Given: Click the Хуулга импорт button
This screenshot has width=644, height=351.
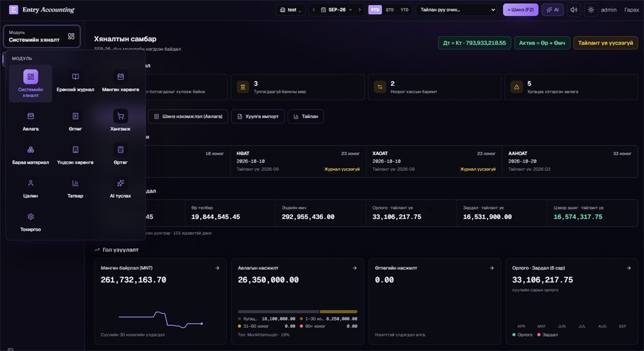Looking at the screenshot, I should pyautogui.click(x=258, y=117).
